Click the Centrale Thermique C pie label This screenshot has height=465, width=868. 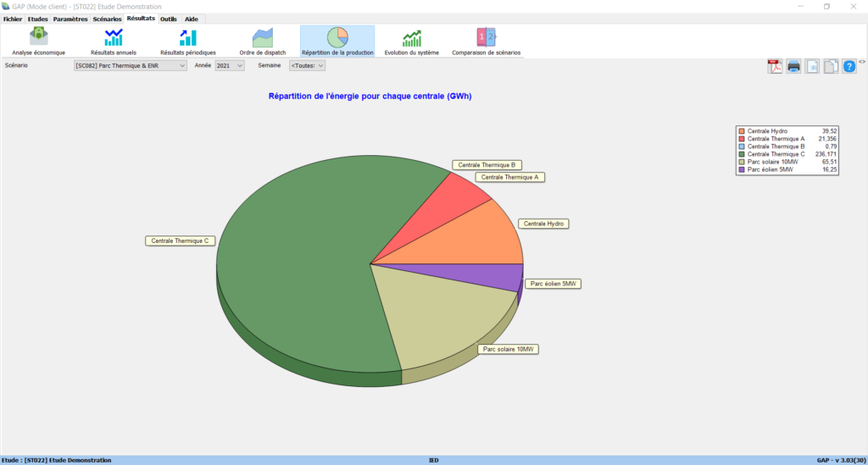[181, 241]
